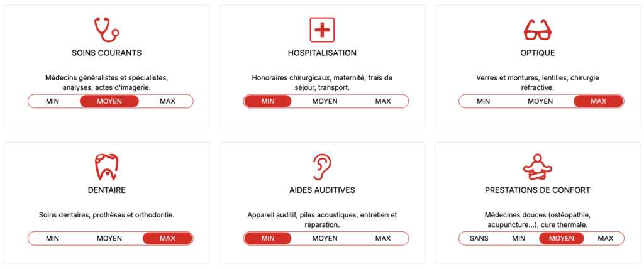Click the stethoscope icon for Soins Courants
The image size is (644, 269).
(x=106, y=30)
